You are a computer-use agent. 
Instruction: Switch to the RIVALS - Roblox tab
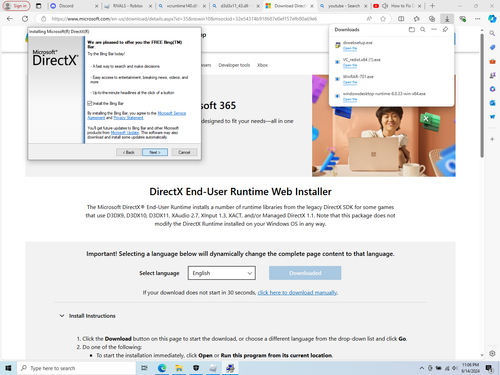(x=127, y=6)
